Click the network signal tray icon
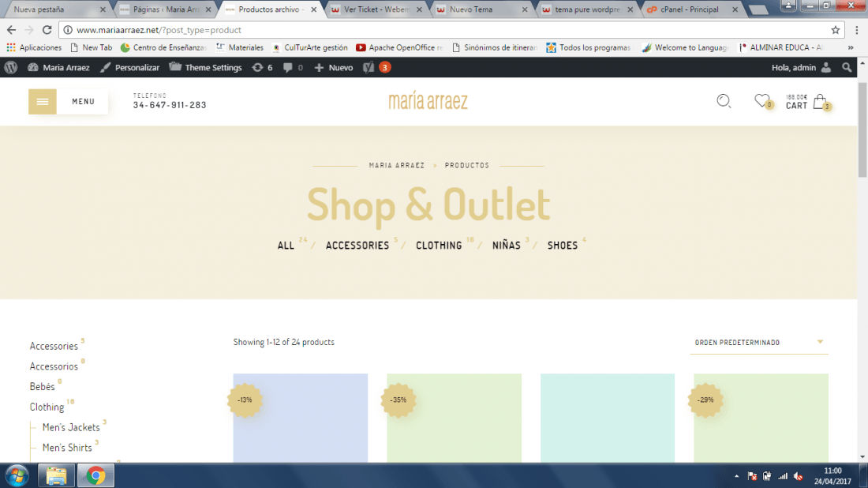The height and width of the screenshot is (488, 868). pyautogui.click(x=783, y=476)
